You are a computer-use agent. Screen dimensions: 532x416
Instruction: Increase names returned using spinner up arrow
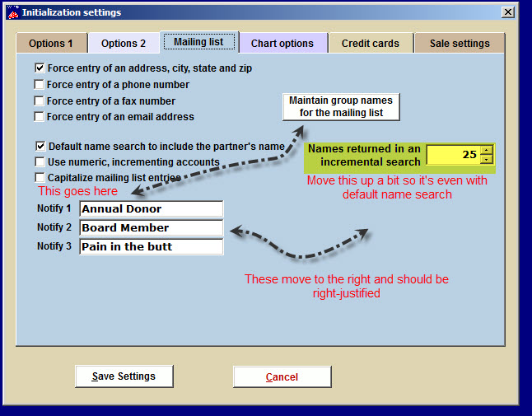tap(487, 150)
